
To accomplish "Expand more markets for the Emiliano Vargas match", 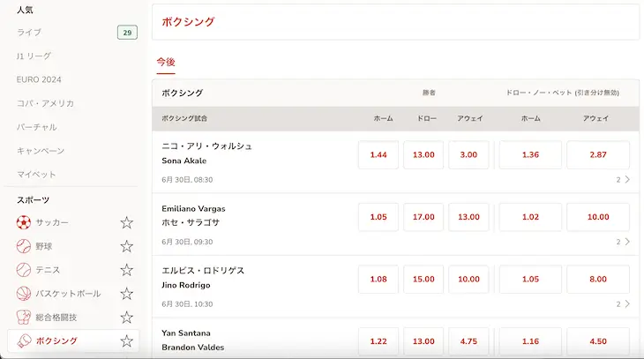I will coord(623,242).
